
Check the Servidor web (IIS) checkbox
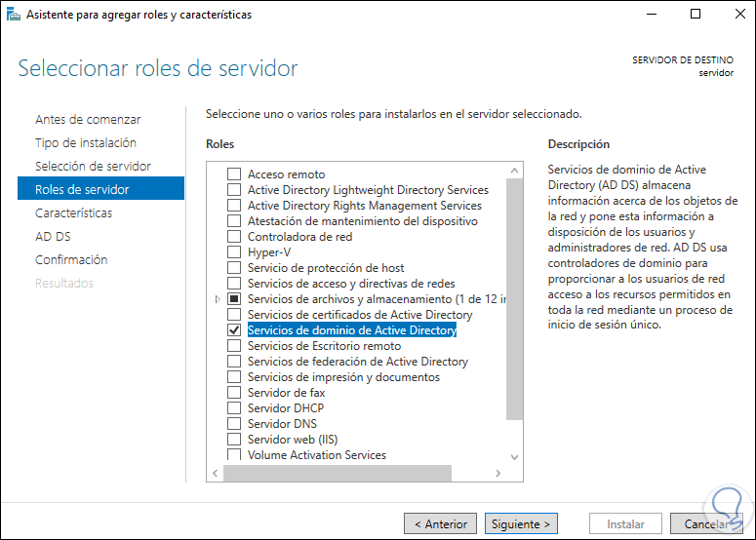(234, 440)
